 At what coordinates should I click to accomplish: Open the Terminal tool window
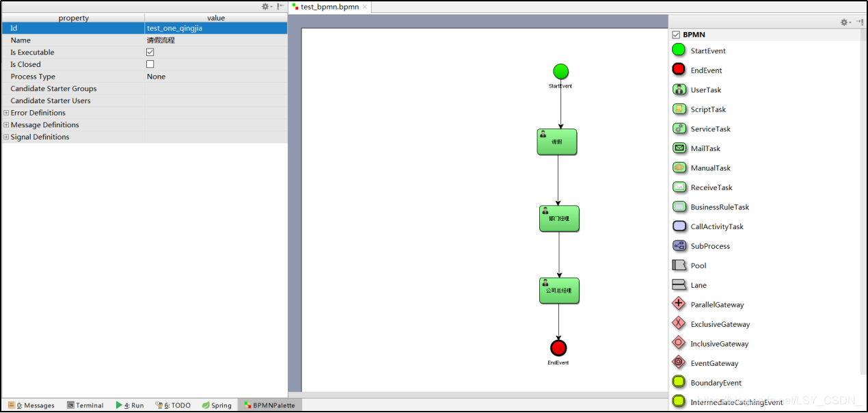(x=85, y=405)
